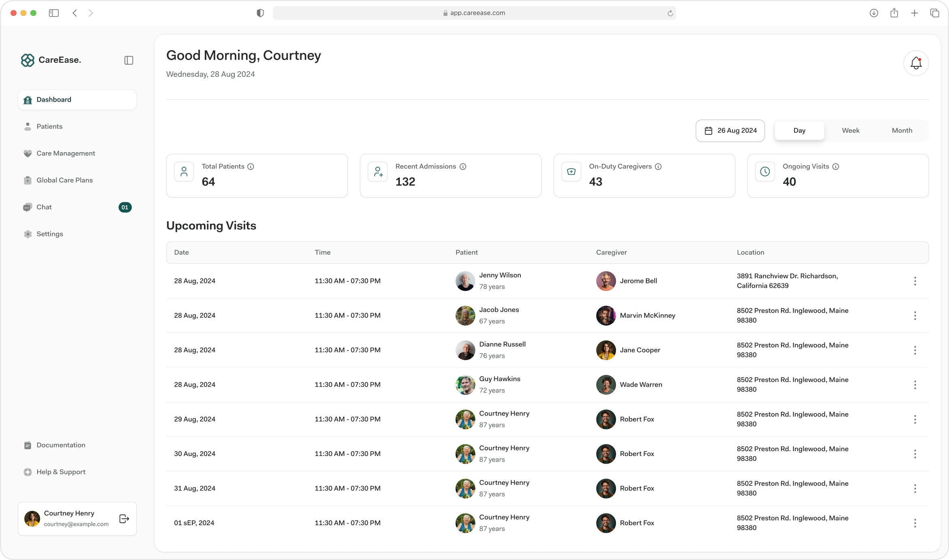Click the app.careease.com address bar
The image size is (949, 560).
[474, 13]
